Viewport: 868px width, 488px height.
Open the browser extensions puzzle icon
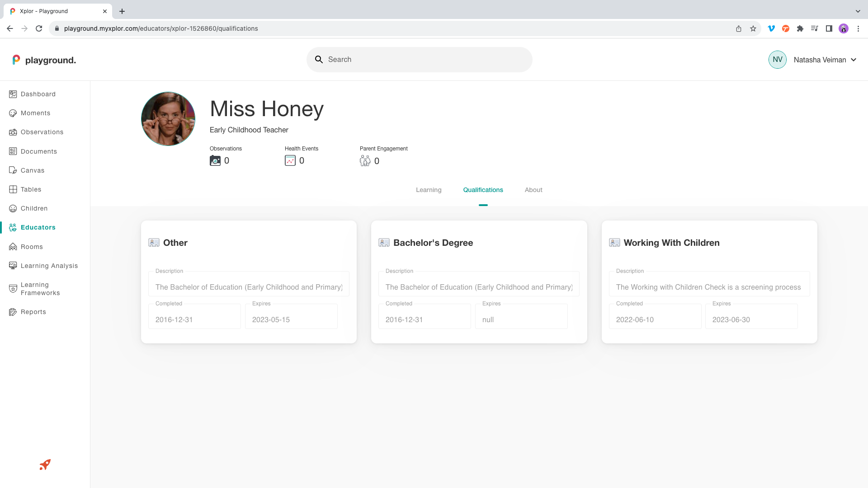click(x=800, y=28)
